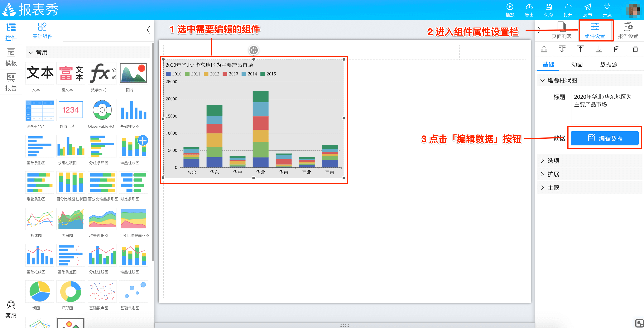Collapse the 堆叠柱状图 section
Viewport: 644px width, 328px height.
[x=542, y=80]
